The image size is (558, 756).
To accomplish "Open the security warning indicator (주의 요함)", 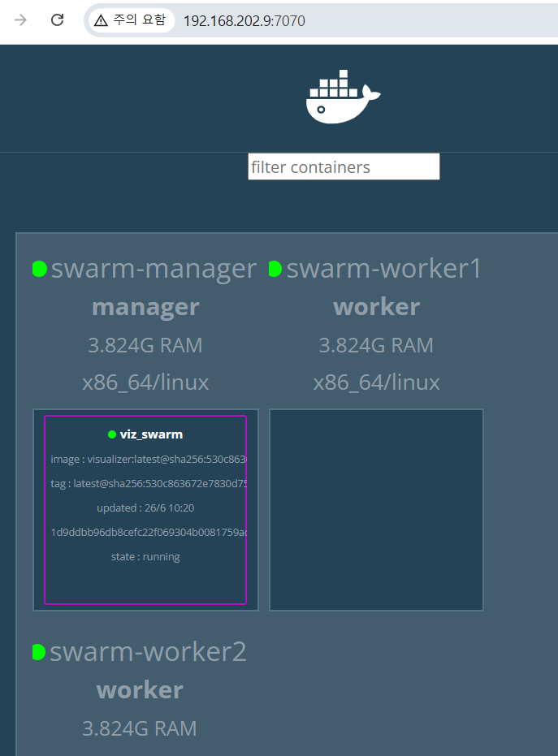I will tap(130, 19).
